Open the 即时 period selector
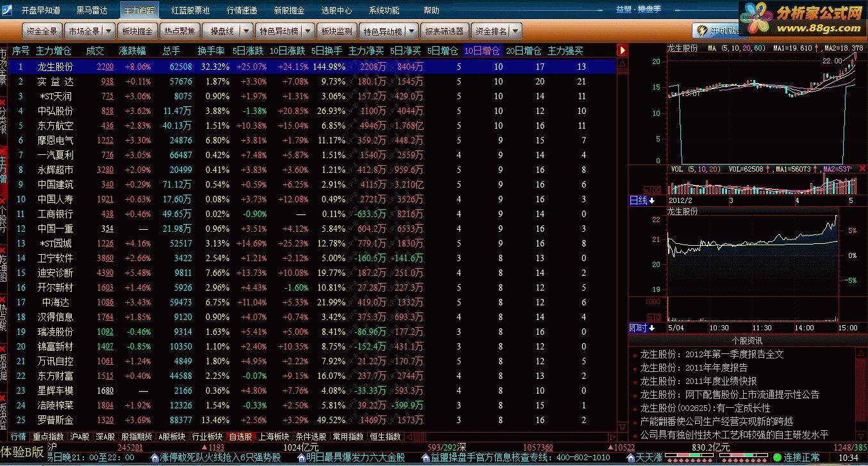Screen dimensions: 868x466 (643, 328)
